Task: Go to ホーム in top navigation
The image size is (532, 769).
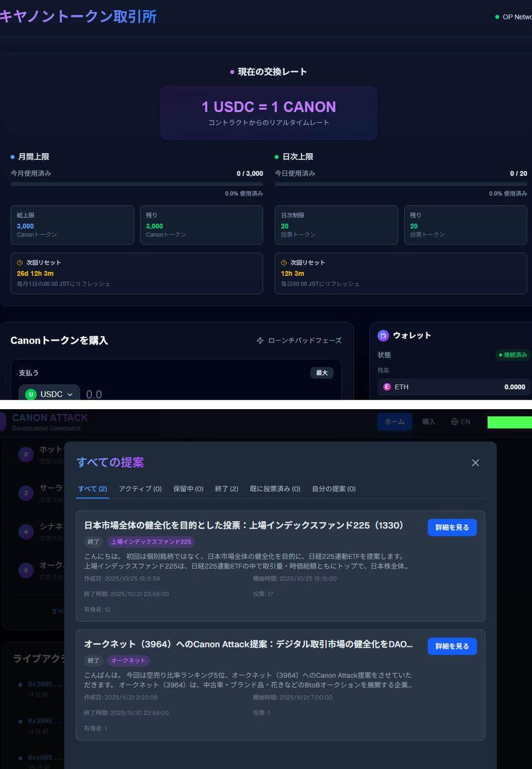Action: click(x=394, y=422)
